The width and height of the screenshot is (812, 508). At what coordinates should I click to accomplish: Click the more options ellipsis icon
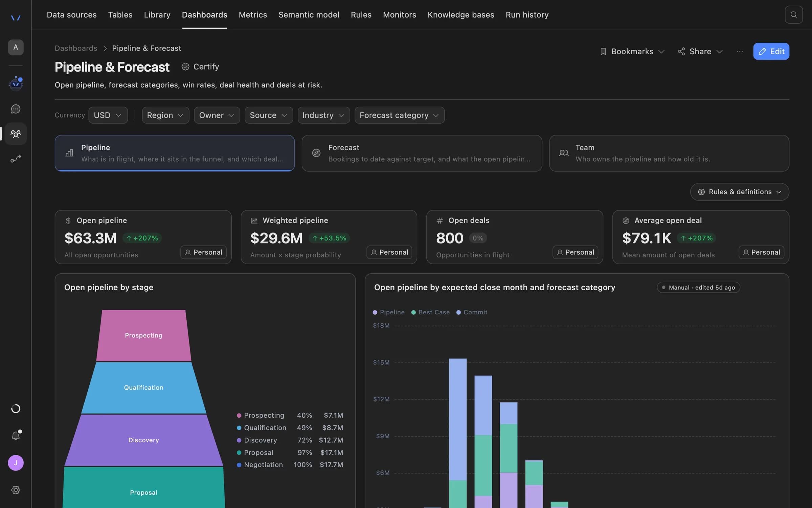tap(740, 51)
